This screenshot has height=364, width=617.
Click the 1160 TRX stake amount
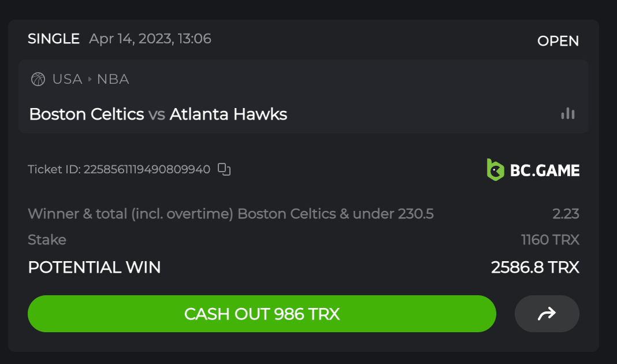550,240
